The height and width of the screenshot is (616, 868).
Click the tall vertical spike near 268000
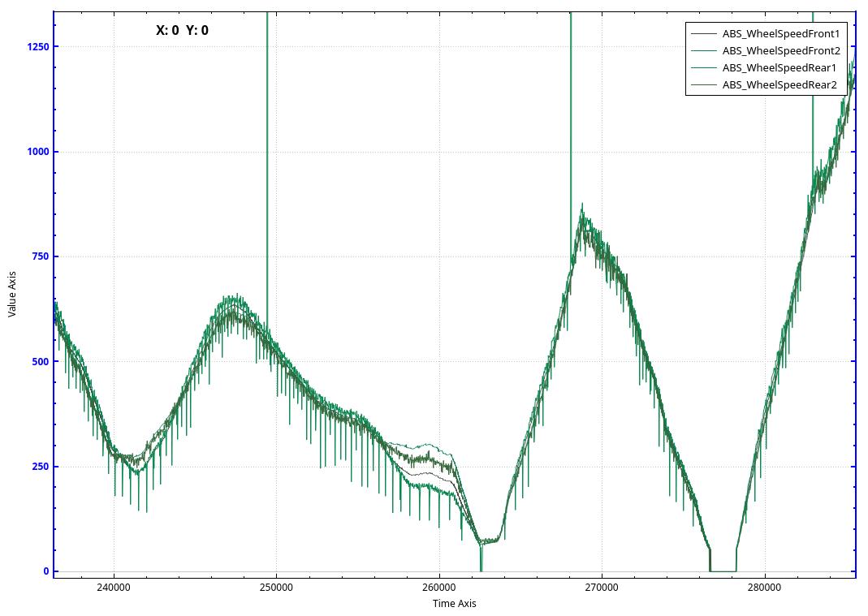pos(571,122)
